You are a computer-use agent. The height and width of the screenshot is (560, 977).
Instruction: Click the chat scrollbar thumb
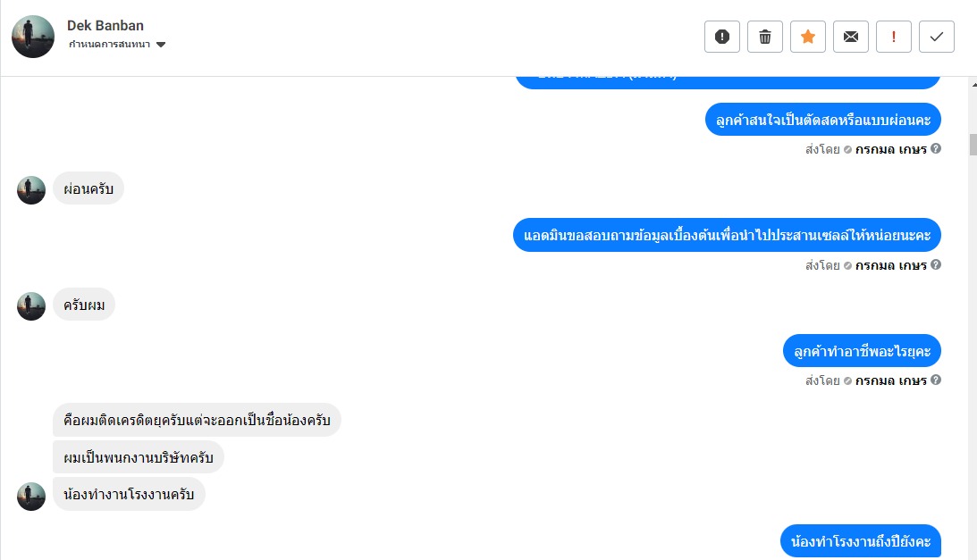tap(973, 145)
